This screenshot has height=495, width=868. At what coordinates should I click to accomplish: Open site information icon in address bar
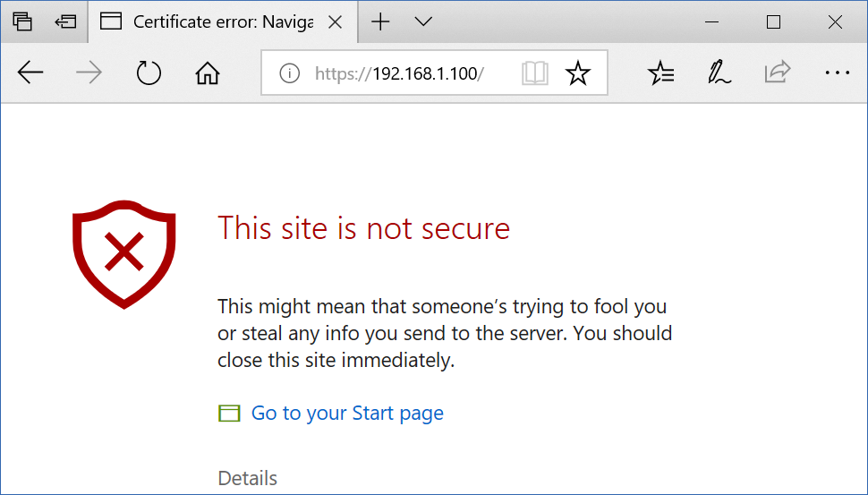[289, 73]
